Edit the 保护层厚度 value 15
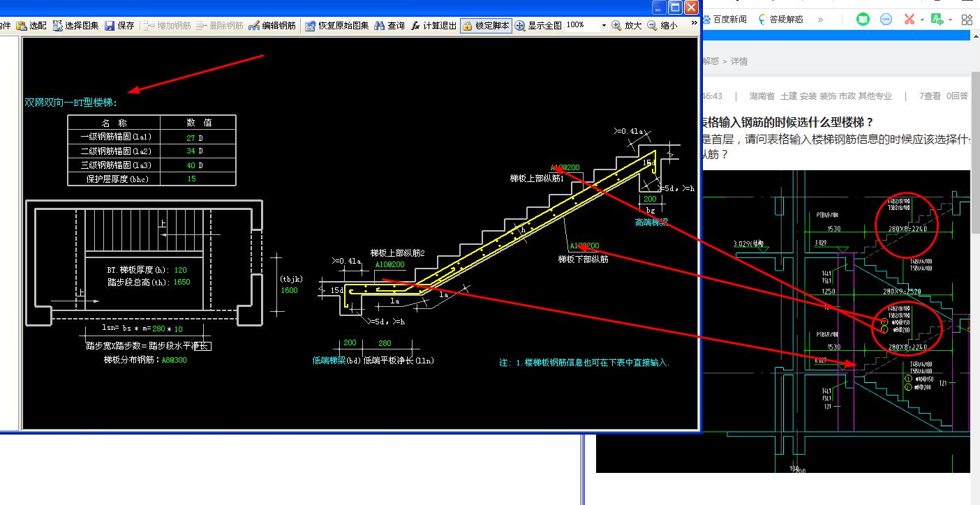Viewport: 980px width, 505px height. [x=191, y=179]
